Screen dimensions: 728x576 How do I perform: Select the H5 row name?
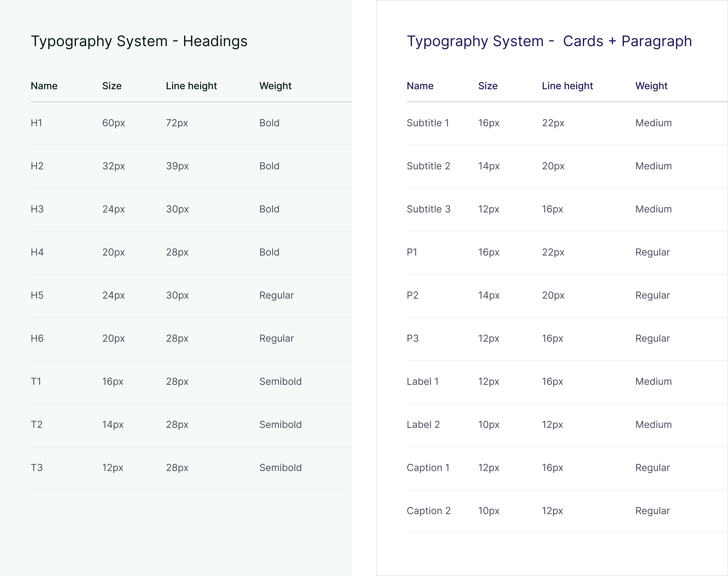(37, 296)
